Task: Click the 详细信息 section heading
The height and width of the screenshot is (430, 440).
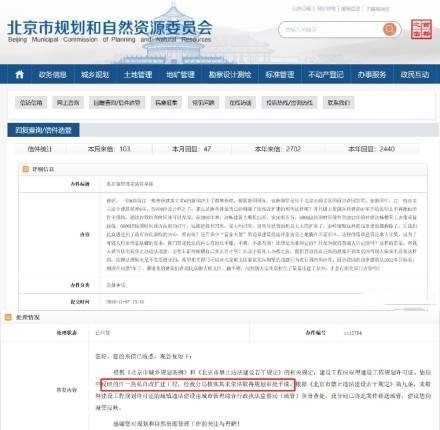Action: (43, 169)
